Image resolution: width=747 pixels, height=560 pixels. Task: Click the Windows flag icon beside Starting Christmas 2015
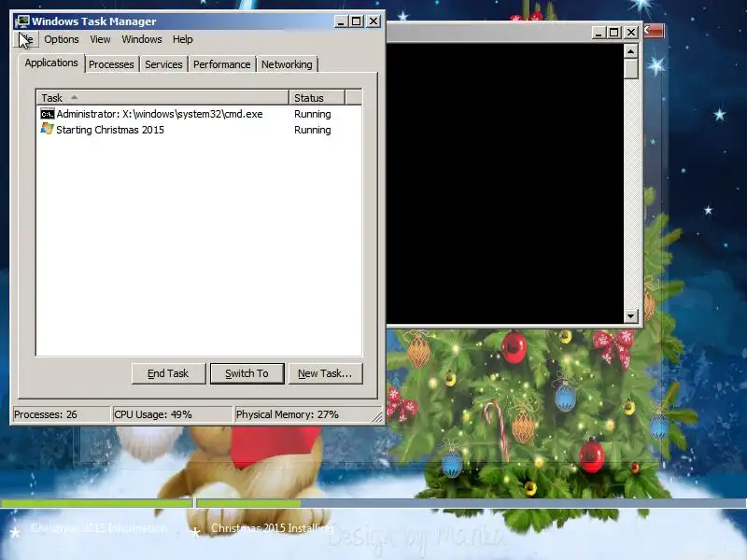pos(48,129)
